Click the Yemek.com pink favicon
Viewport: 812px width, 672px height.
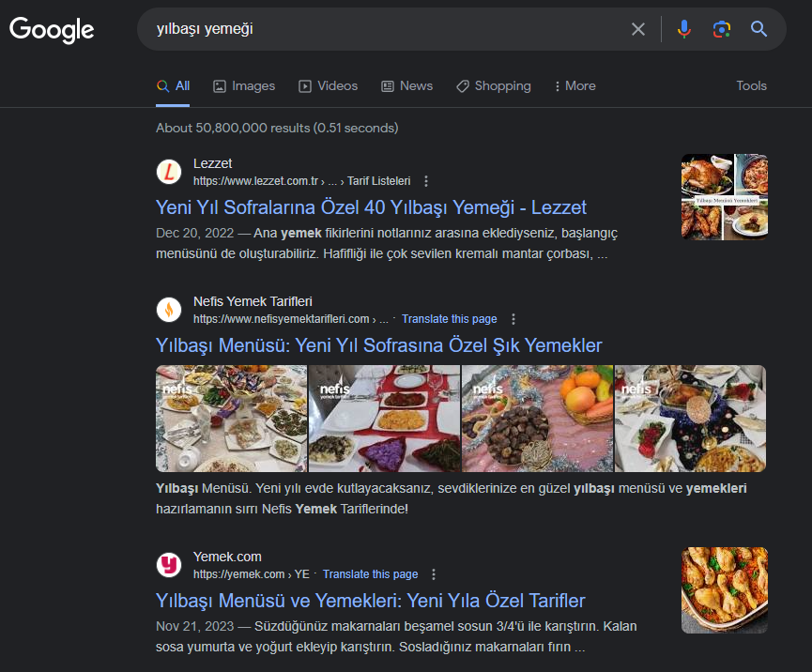coord(169,565)
